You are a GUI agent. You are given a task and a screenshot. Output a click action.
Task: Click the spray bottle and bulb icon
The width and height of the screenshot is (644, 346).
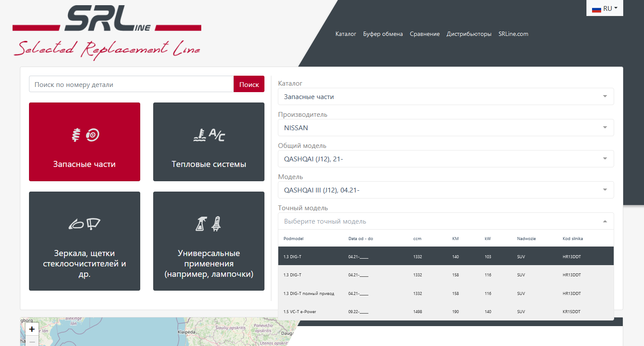coord(209,224)
